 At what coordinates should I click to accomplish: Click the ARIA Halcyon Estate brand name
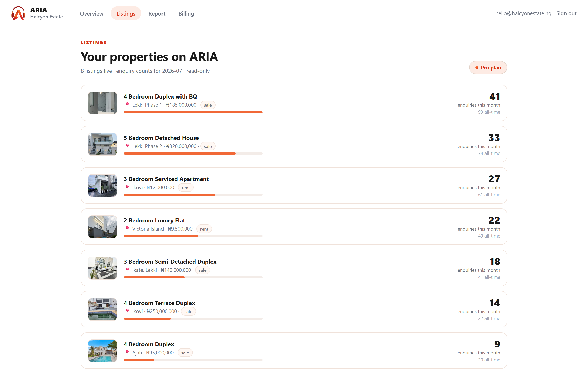coord(46,13)
